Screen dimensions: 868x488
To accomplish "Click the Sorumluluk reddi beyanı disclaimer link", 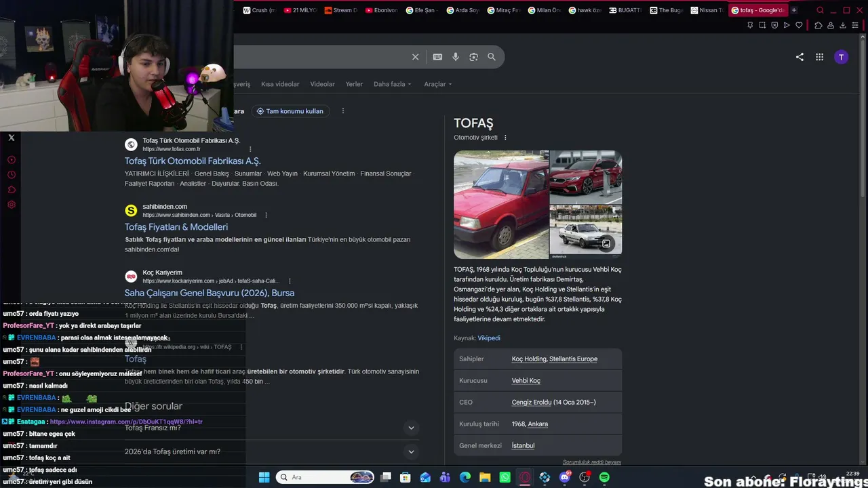I will coord(592,462).
